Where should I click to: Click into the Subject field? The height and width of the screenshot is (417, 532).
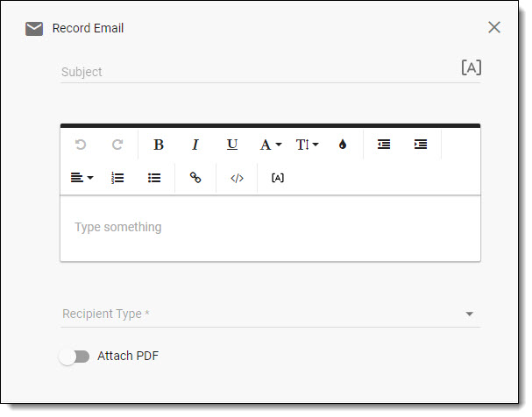coord(254,72)
